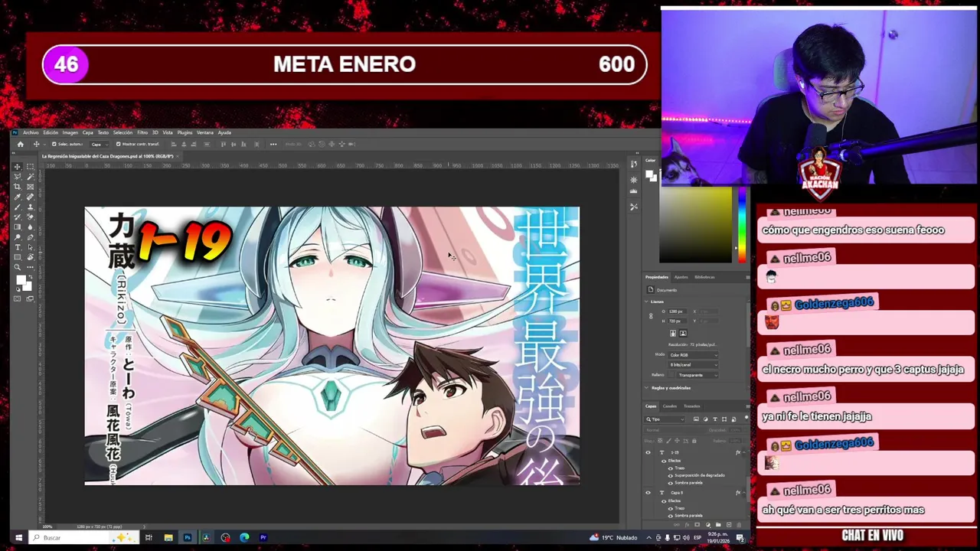Select the Eraser tool
The image size is (980, 551).
click(x=30, y=217)
